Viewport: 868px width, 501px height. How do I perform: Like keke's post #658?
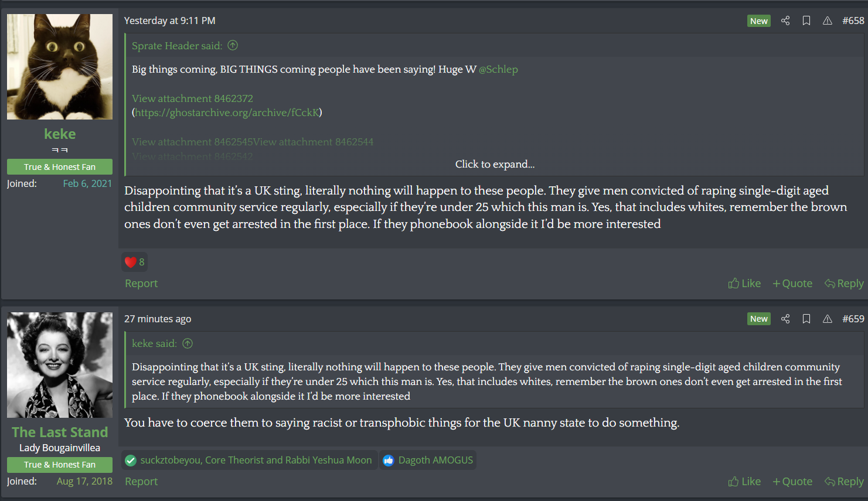tap(744, 284)
